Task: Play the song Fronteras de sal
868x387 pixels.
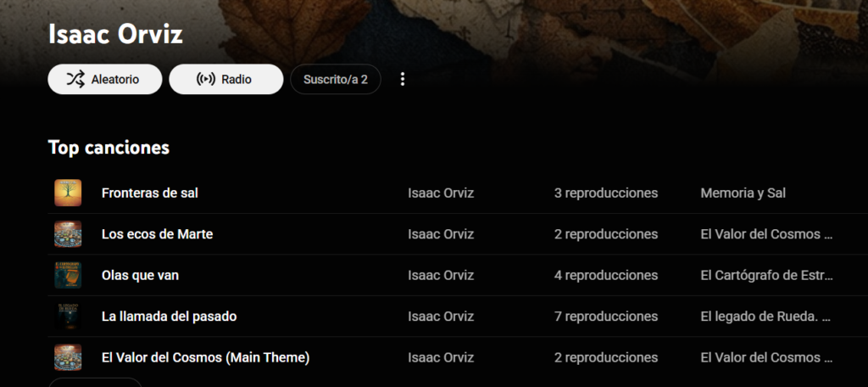Action: pyautogui.click(x=150, y=193)
